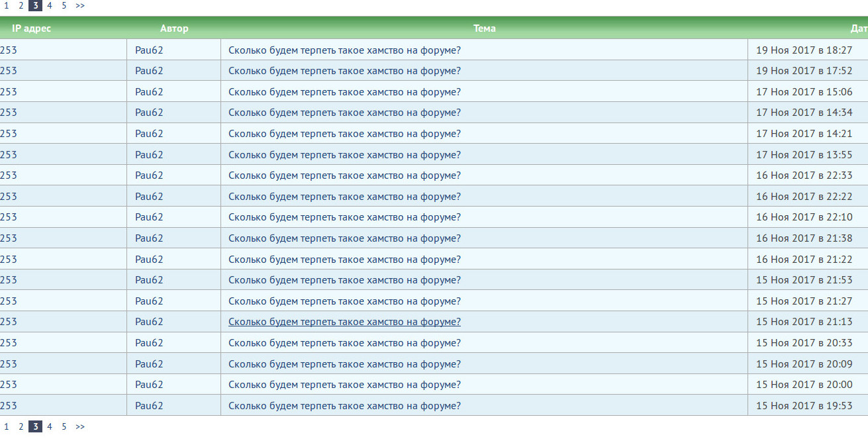Click the bottom next-pages ">>" arrow
The width and height of the screenshot is (868, 439).
point(80,427)
